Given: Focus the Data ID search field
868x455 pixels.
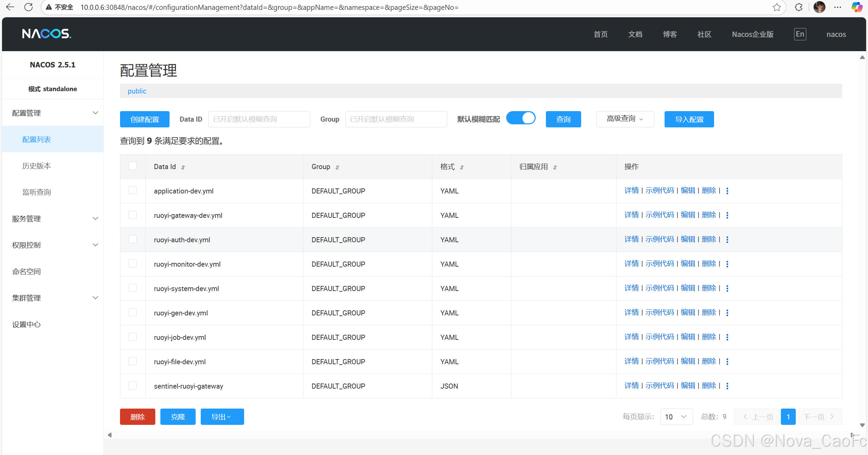Looking at the screenshot, I should 259,119.
